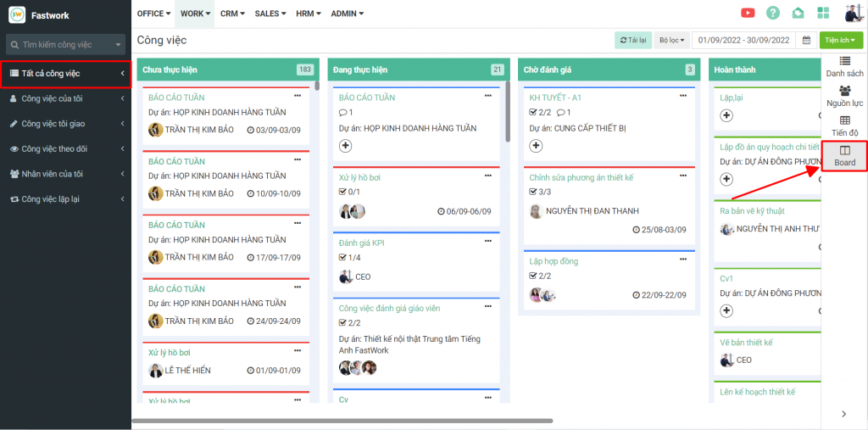The width and height of the screenshot is (868, 430).
Task: Click the green help question mark icon
Action: point(772,13)
